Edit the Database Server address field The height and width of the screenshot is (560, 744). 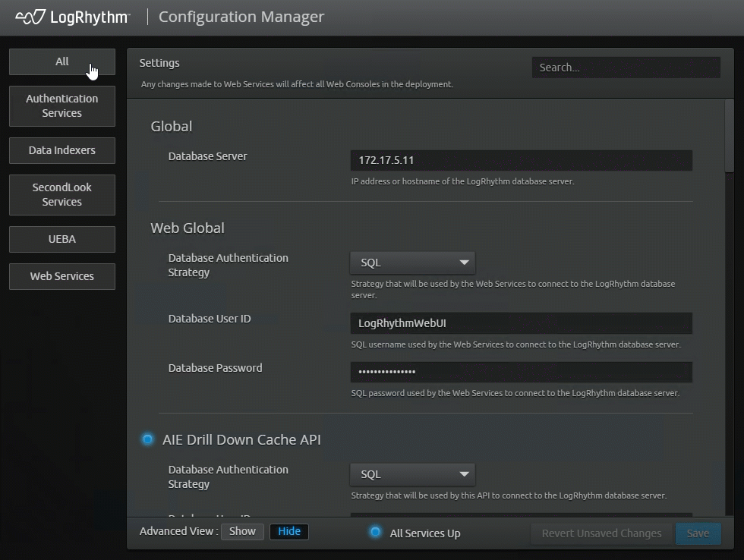point(521,160)
